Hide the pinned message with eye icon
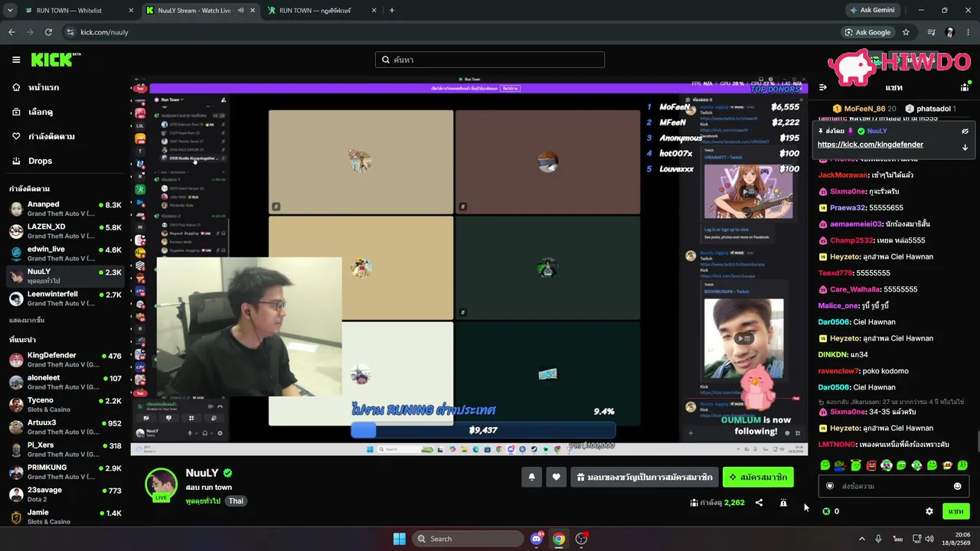 tap(965, 131)
